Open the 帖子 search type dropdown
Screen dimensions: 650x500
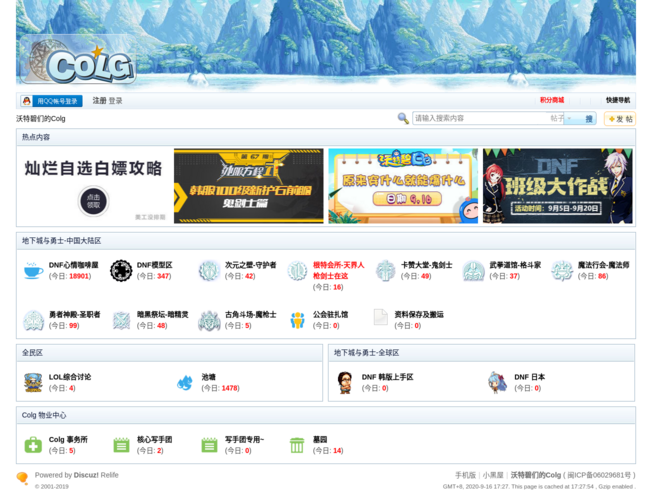point(562,118)
